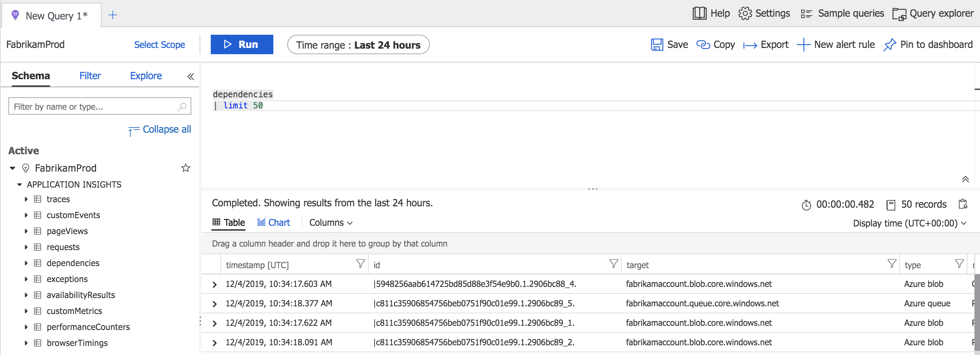980x355 pixels.
Task: Open Time range Last 24 hours picker
Action: tap(358, 45)
